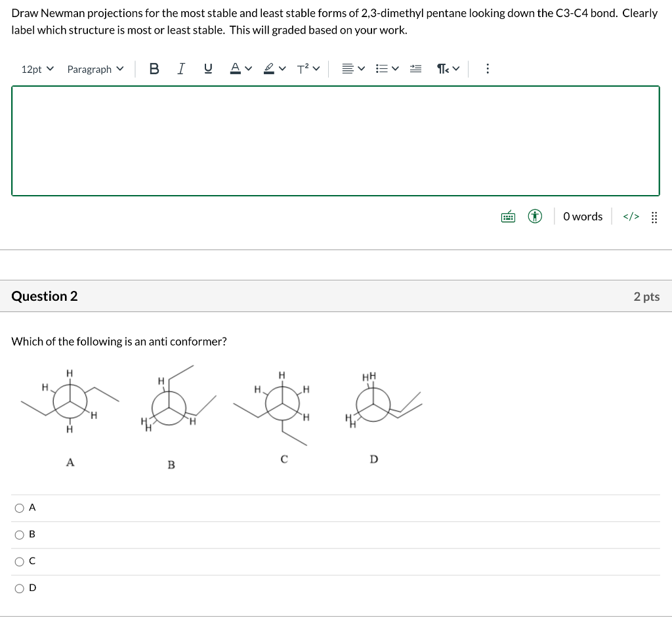Apply bold formatting in the editor

154,68
